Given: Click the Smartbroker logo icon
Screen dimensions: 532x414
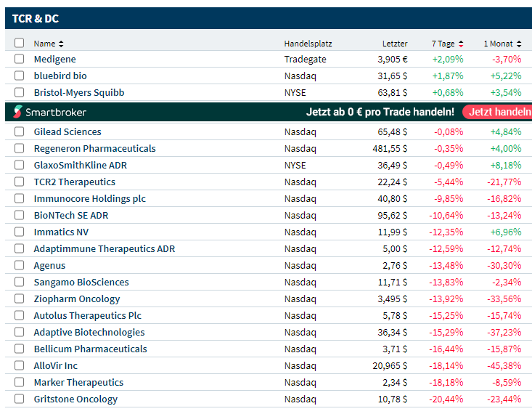Looking at the screenshot, I should click(x=18, y=112).
